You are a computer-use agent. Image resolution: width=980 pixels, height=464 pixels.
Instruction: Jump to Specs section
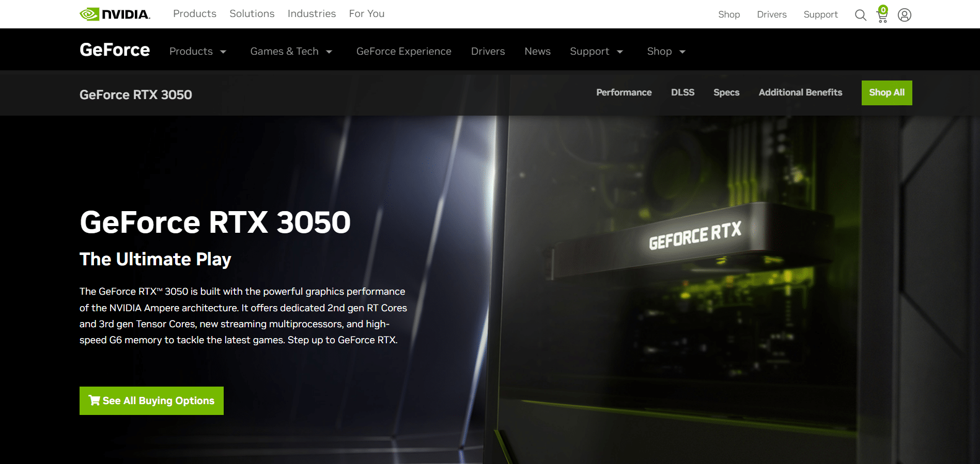pyautogui.click(x=726, y=92)
